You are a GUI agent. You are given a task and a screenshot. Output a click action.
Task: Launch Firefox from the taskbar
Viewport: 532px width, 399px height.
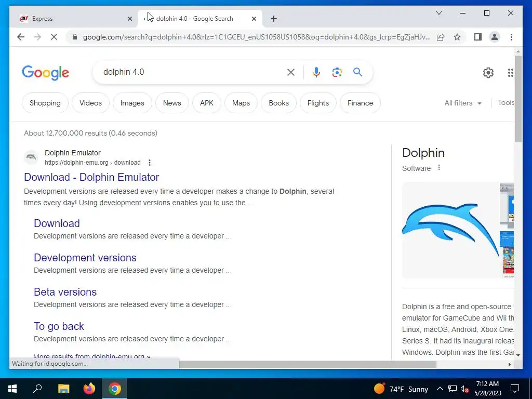tap(89, 389)
